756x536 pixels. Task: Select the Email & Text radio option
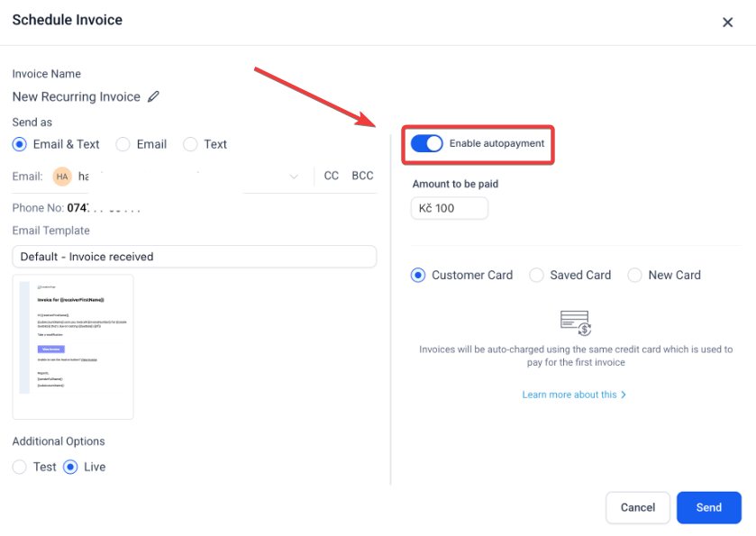tap(20, 144)
